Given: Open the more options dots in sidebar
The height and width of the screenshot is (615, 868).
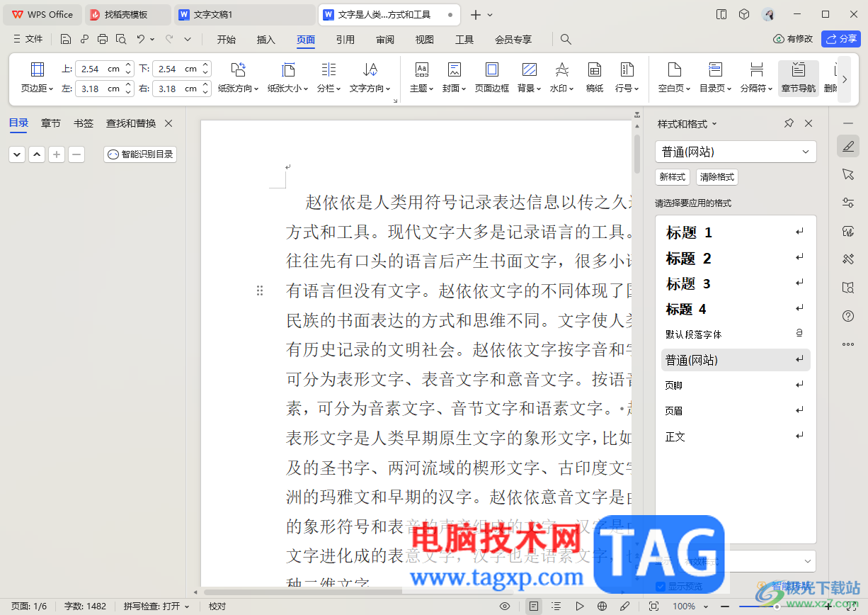Looking at the screenshot, I should click(x=848, y=344).
